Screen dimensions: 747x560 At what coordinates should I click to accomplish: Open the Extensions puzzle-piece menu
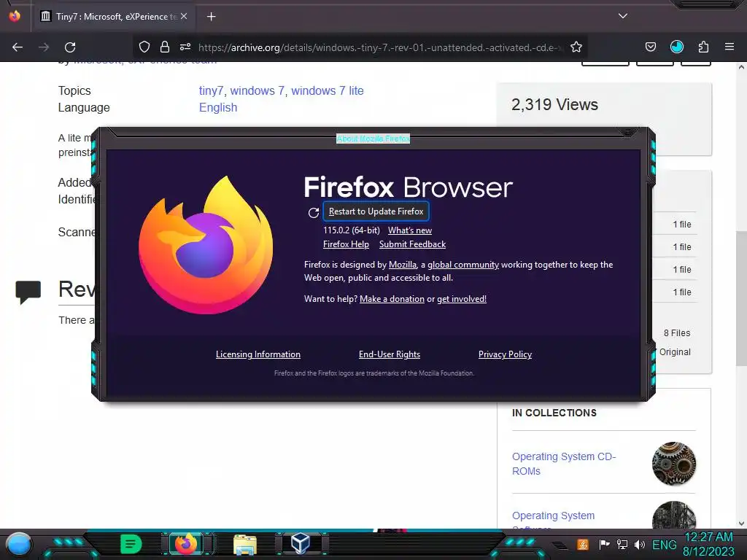tap(703, 47)
